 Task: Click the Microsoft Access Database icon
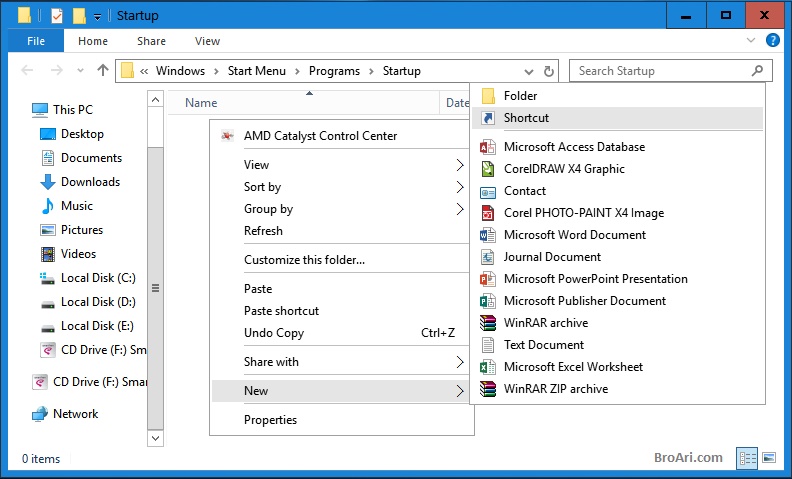pos(487,147)
